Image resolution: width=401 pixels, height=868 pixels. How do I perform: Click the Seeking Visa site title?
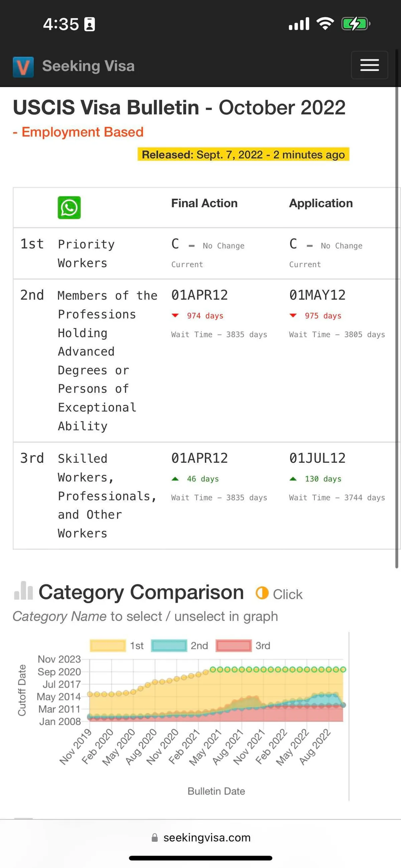[x=88, y=66]
